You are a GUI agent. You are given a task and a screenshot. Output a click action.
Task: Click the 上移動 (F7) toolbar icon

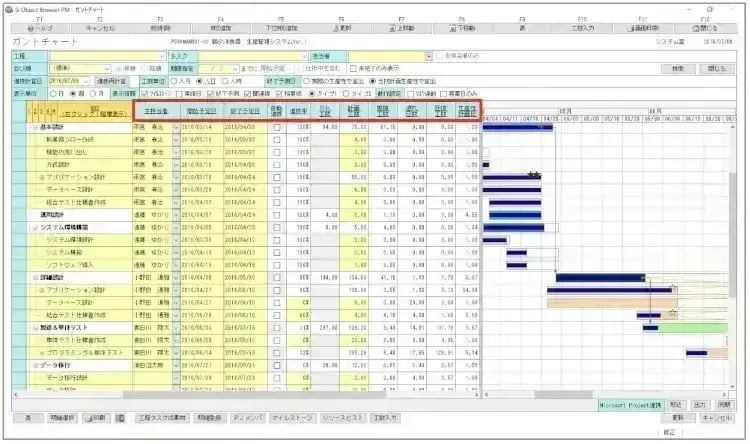point(401,29)
